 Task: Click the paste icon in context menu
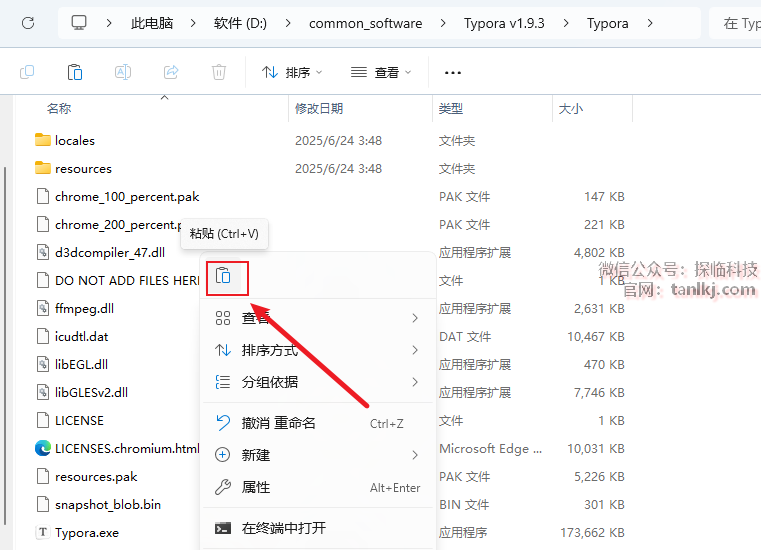223,276
